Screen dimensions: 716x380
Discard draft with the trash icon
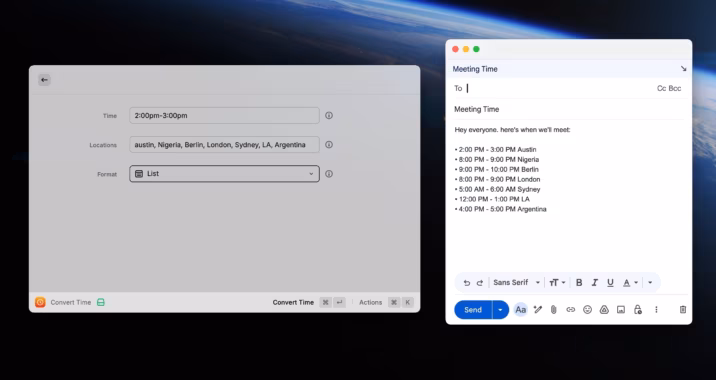pyautogui.click(x=683, y=310)
